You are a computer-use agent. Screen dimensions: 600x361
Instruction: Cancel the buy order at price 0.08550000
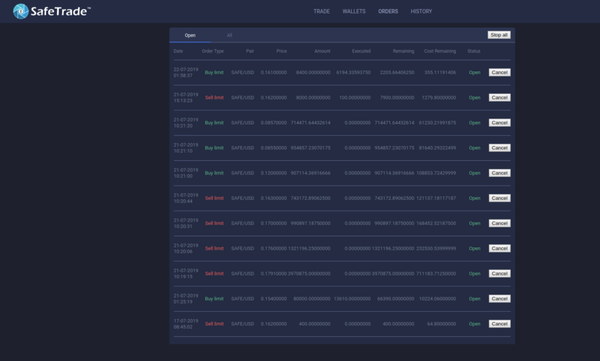(x=499, y=148)
